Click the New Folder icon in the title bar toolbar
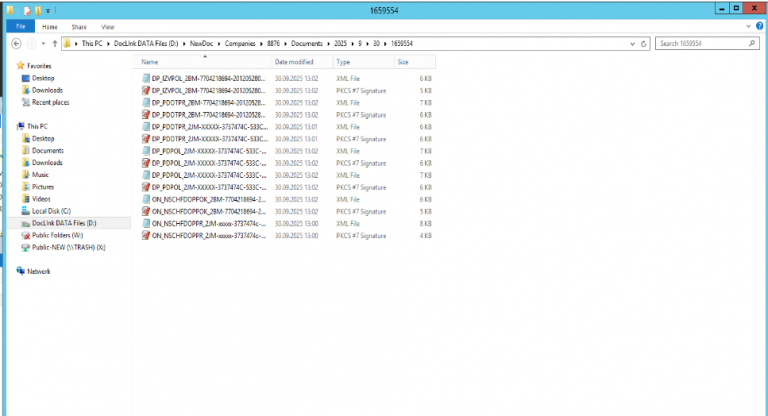Viewport: 768px width, 416px height. 38,10
